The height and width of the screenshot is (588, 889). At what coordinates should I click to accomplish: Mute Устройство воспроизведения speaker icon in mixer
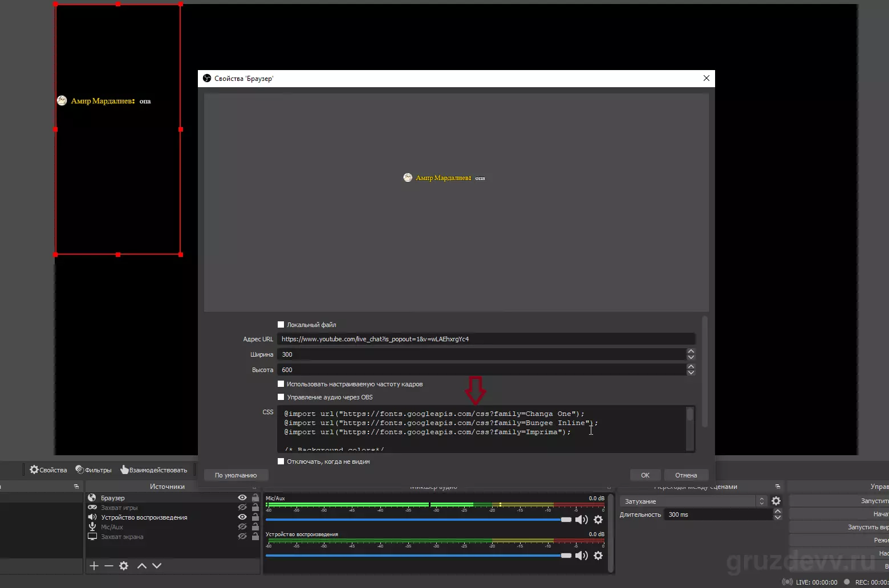pos(581,556)
